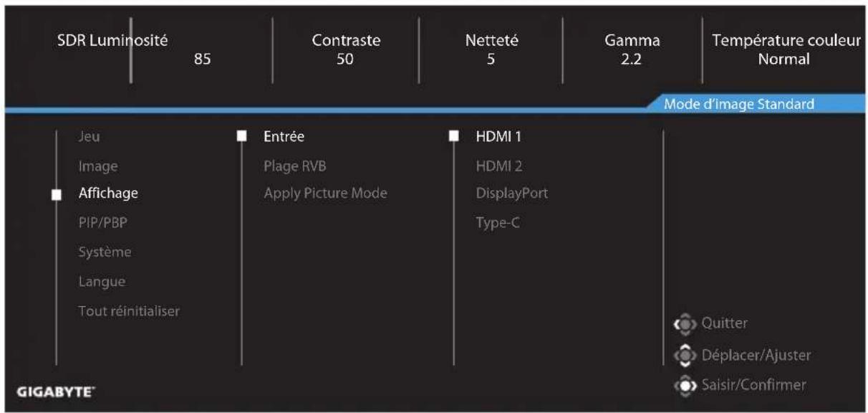
Task: Select the Affichage menu category
Action: point(108,194)
